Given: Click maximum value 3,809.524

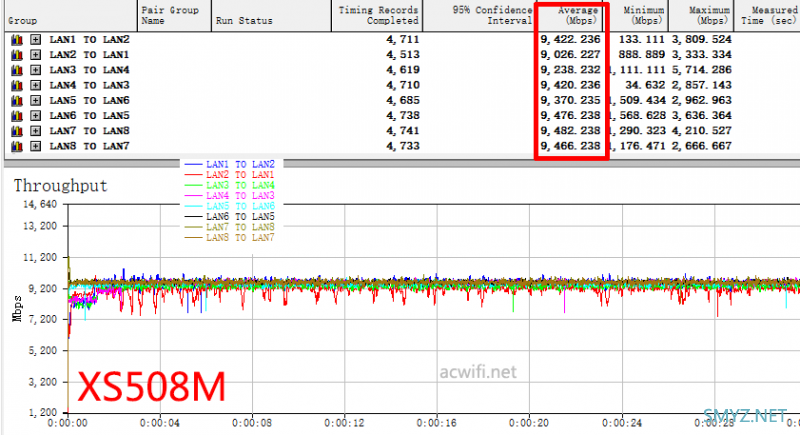Looking at the screenshot, I should coord(702,40).
